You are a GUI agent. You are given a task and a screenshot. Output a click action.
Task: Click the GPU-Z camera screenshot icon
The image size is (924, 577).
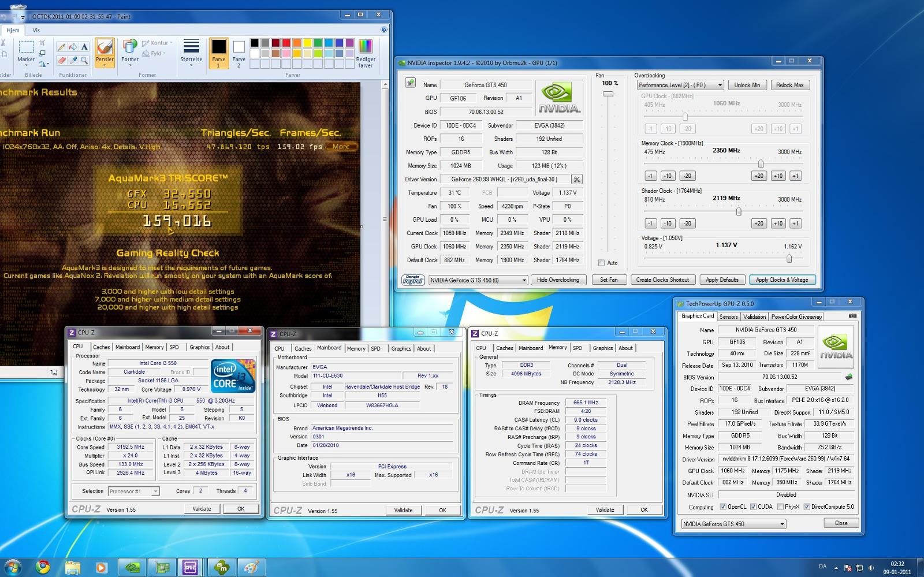point(852,316)
